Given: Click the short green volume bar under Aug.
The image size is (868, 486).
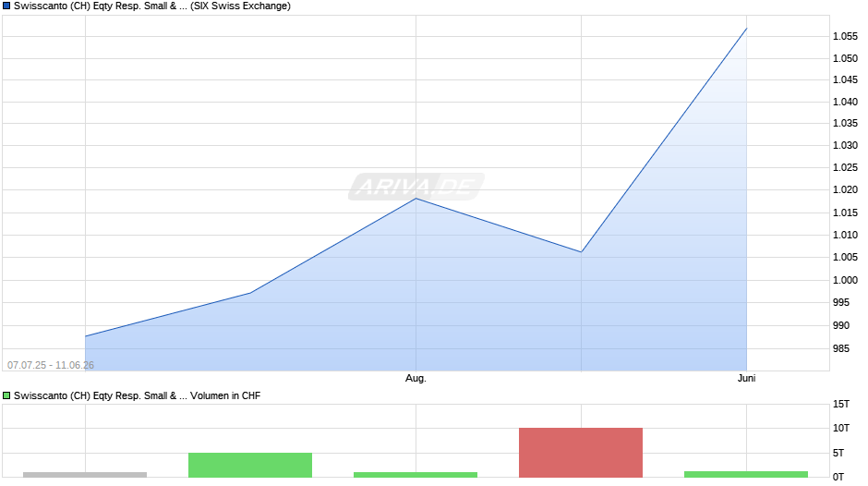Looking at the screenshot, I should point(416,475).
